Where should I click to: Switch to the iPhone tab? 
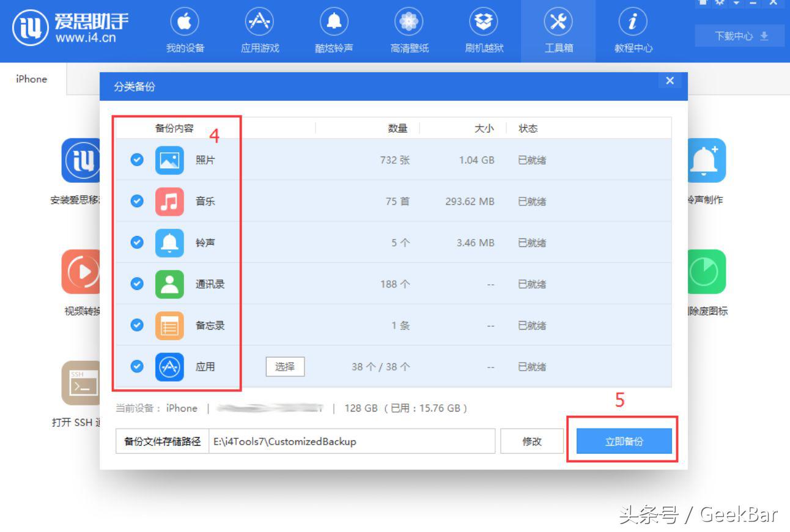(31, 79)
